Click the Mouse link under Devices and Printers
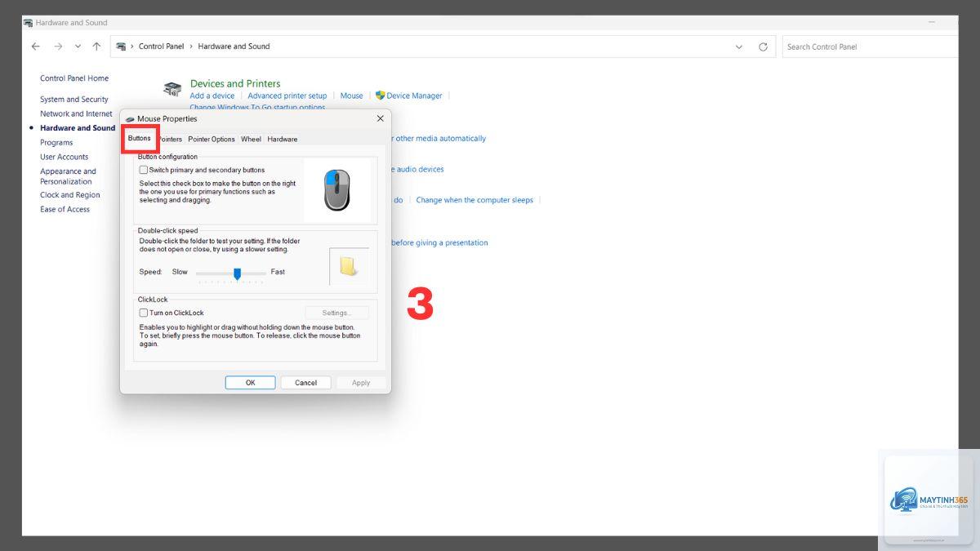This screenshot has height=551, width=980. tap(352, 96)
